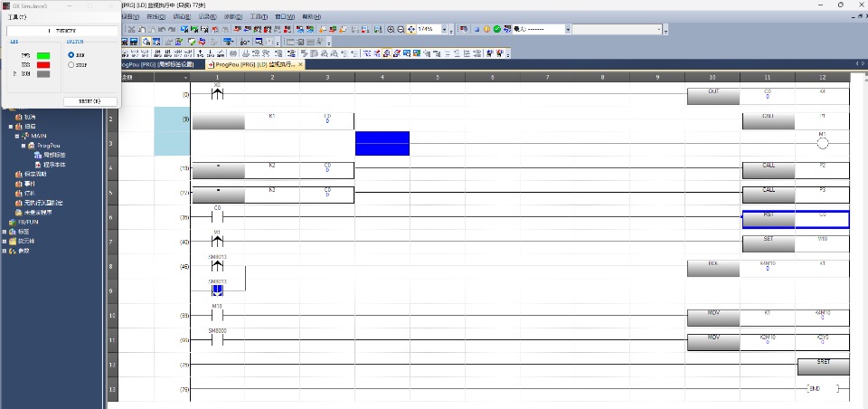
Task: Click the Paste icon in main toolbar
Action: 152,29
